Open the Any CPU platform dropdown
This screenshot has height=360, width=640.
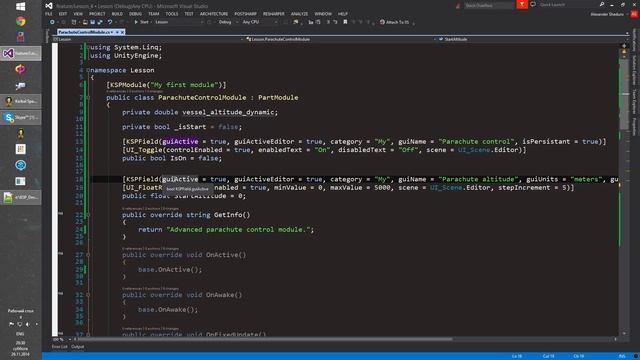[260, 22]
